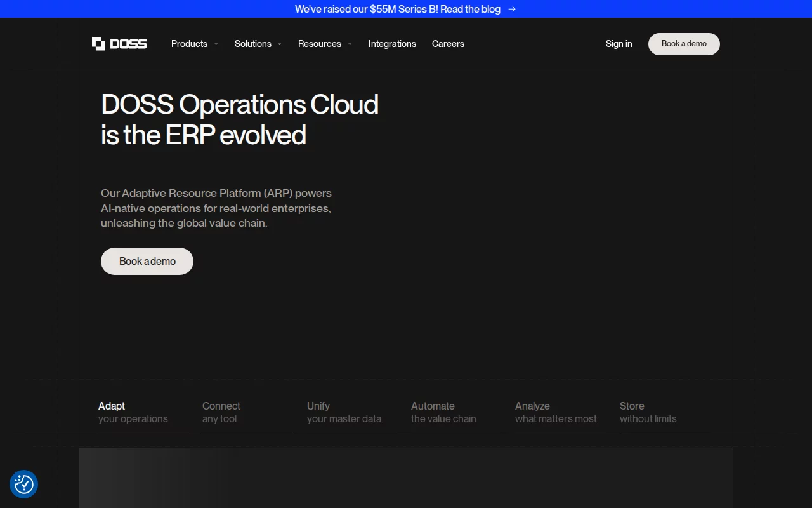812x508 pixels.
Task: Select the Connect any tool tab
Action: pos(247,416)
